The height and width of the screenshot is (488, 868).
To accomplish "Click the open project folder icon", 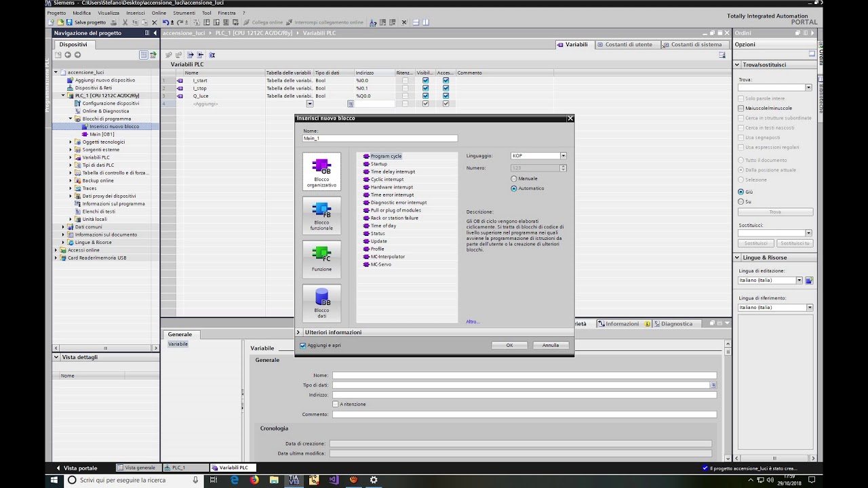I will 60,22.
